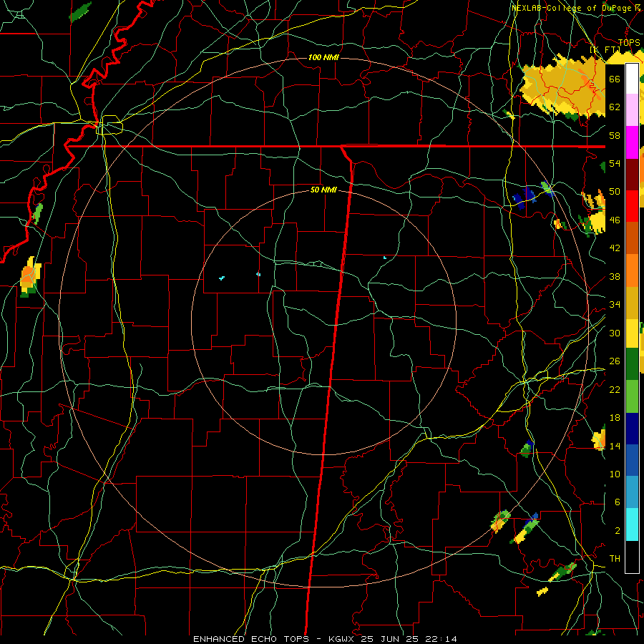Choose the dark green 26 kft legend swatch
The height and width of the screenshot is (644, 644).
[x=632, y=364]
